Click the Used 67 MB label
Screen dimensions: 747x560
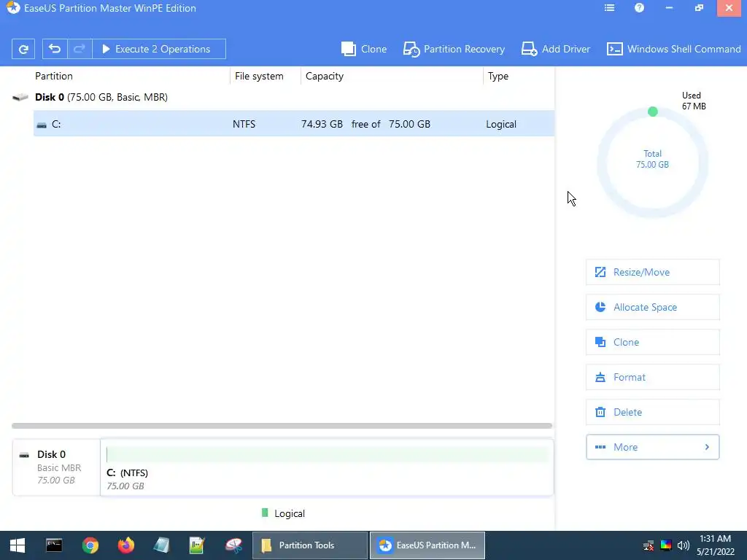coord(694,101)
